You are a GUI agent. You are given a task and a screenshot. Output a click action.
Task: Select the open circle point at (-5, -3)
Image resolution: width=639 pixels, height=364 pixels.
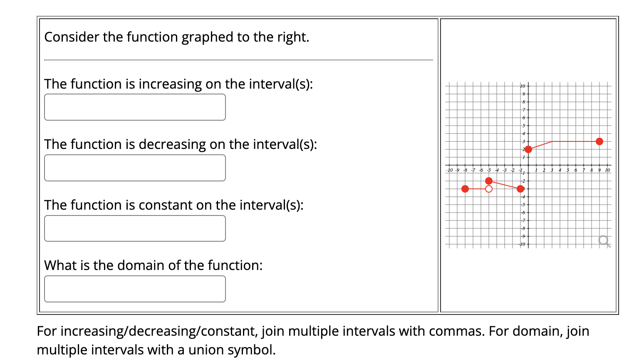[489, 189]
